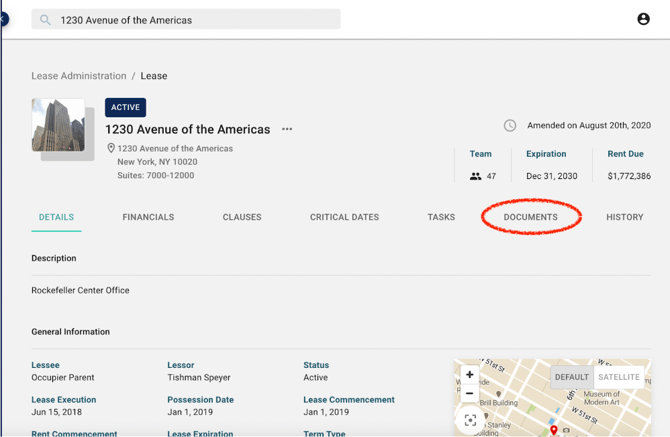Click the ACTIVE status badge
The image size is (670, 437).
pos(125,107)
